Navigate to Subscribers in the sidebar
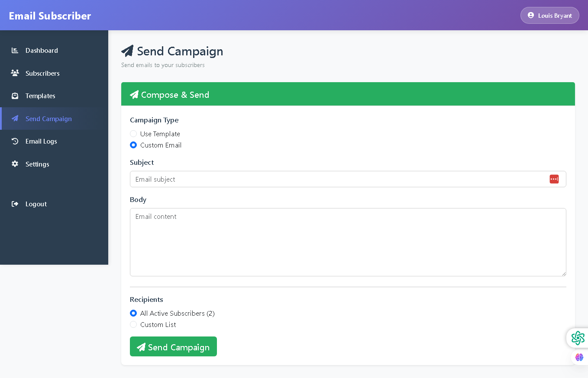Image resolution: width=588 pixels, height=378 pixels. tap(42, 73)
